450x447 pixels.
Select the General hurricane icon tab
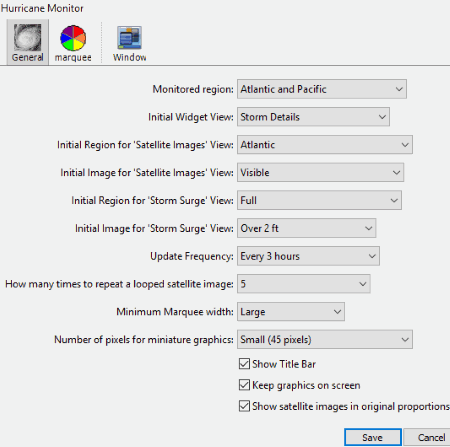click(28, 42)
